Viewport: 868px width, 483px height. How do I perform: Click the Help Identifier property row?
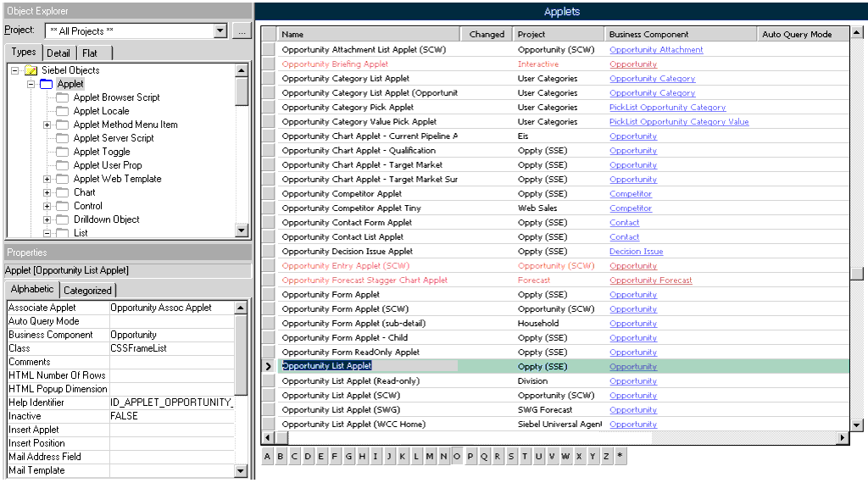point(120,402)
